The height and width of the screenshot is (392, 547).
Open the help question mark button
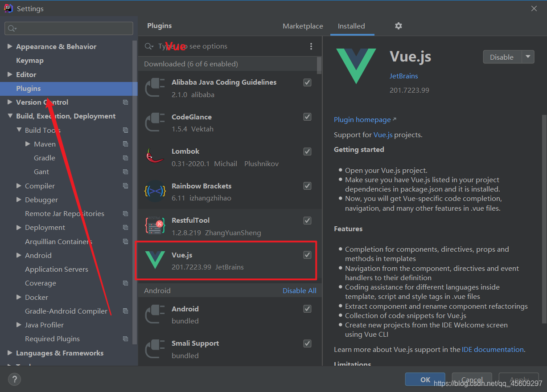click(x=14, y=380)
